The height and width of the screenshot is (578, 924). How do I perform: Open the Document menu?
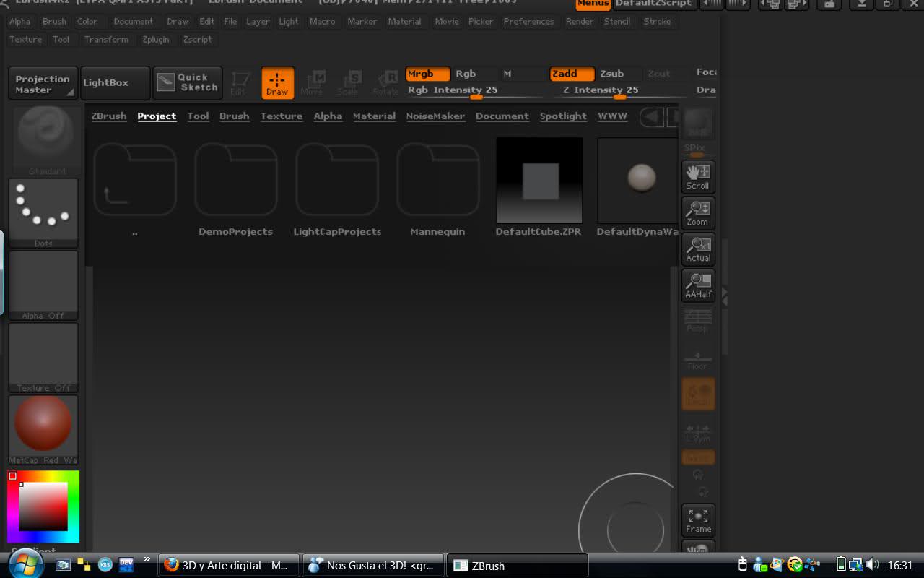point(134,22)
